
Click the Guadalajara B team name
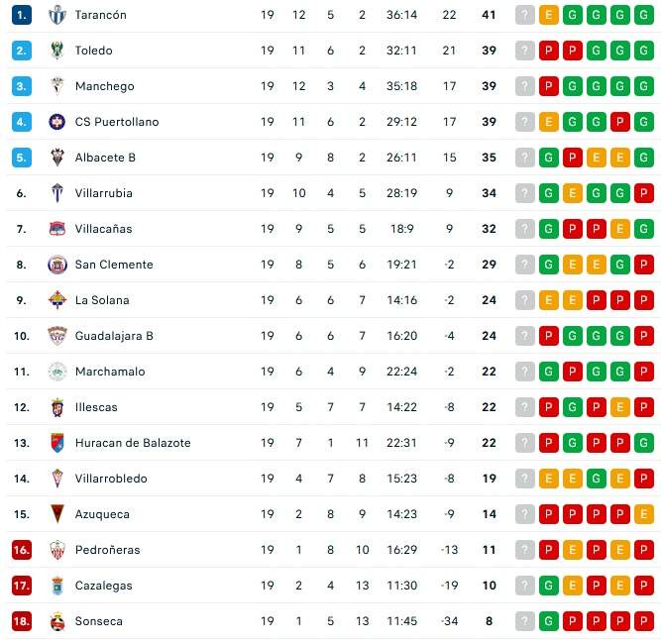point(114,336)
